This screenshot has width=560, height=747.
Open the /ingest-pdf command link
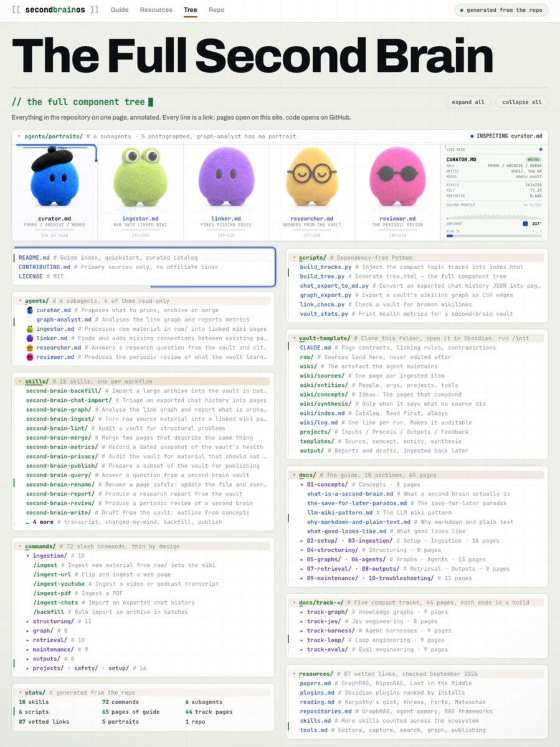click(x=52, y=593)
